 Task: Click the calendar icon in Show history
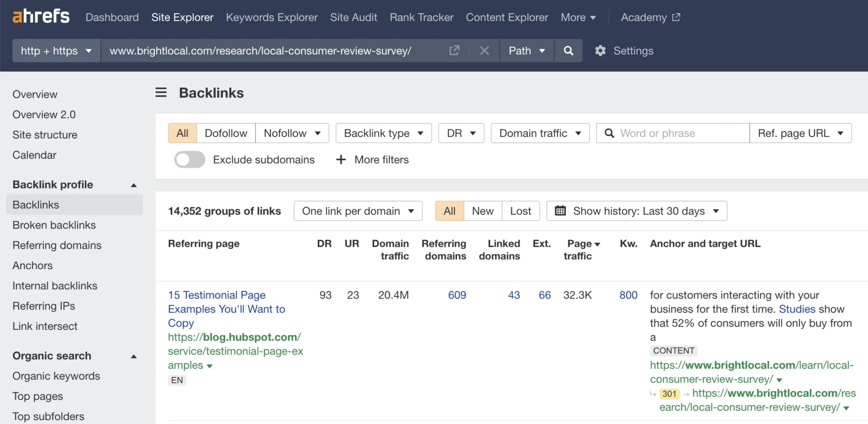[x=560, y=211]
